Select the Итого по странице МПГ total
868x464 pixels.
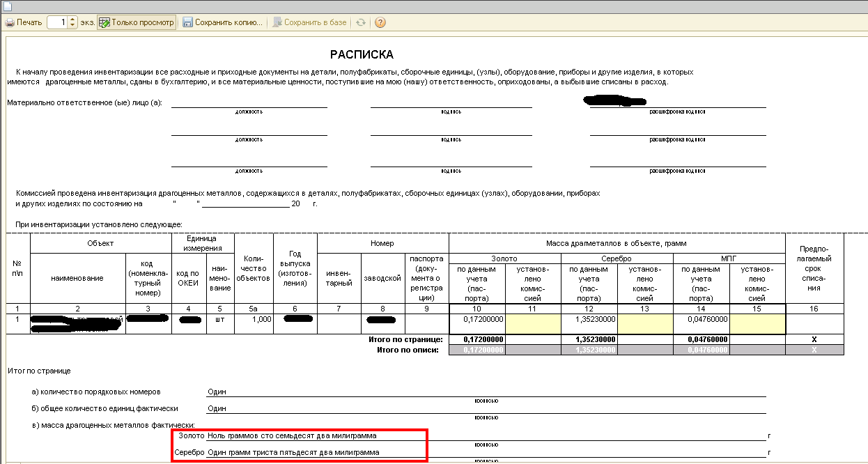click(702, 340)
